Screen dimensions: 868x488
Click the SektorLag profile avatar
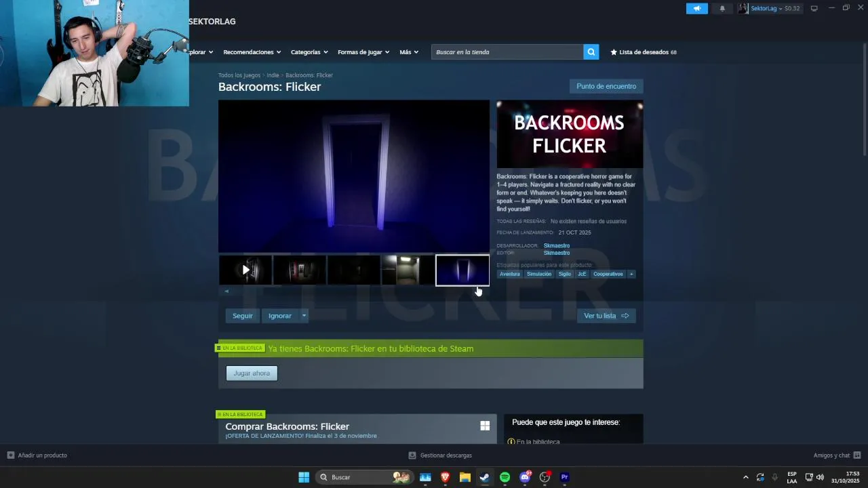[x=744, y=8]
